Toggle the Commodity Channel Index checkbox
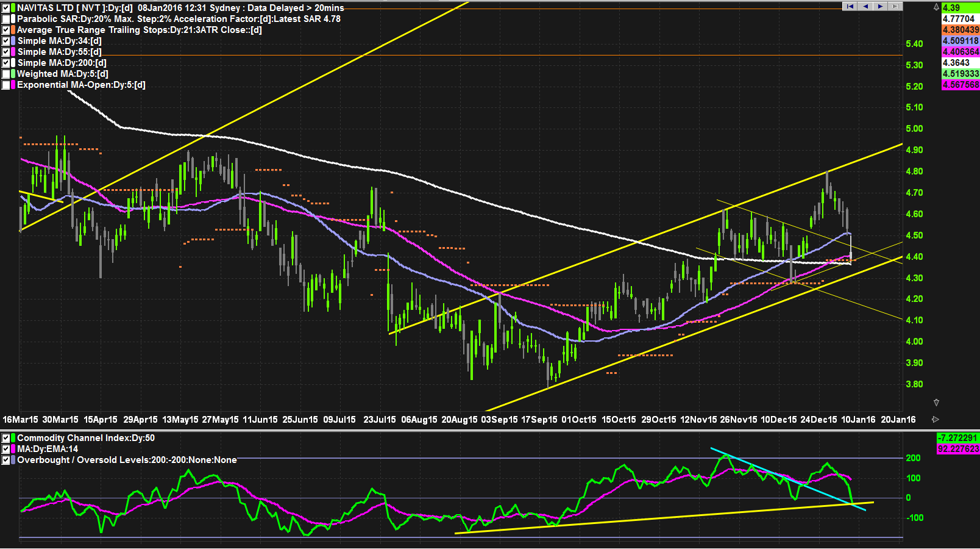This screenshot has height=549, width=980. [5, 438]
